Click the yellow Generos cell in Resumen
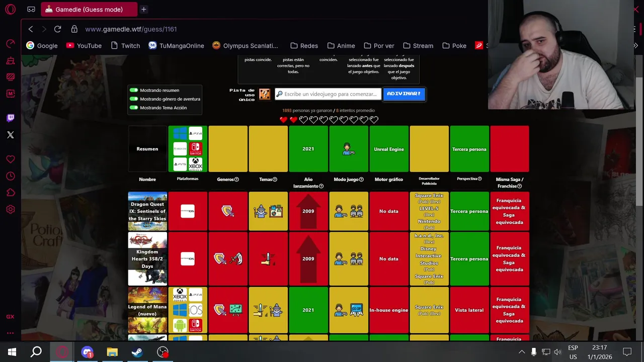Image resolution: width=644 pixels, height=362 pixels. [228, 149]
